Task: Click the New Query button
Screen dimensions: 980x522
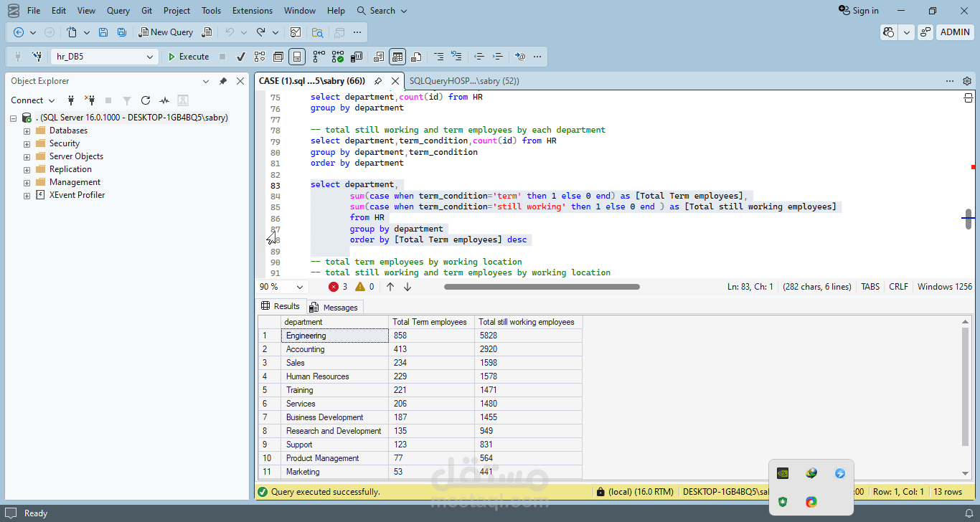Action: [166, 32]
